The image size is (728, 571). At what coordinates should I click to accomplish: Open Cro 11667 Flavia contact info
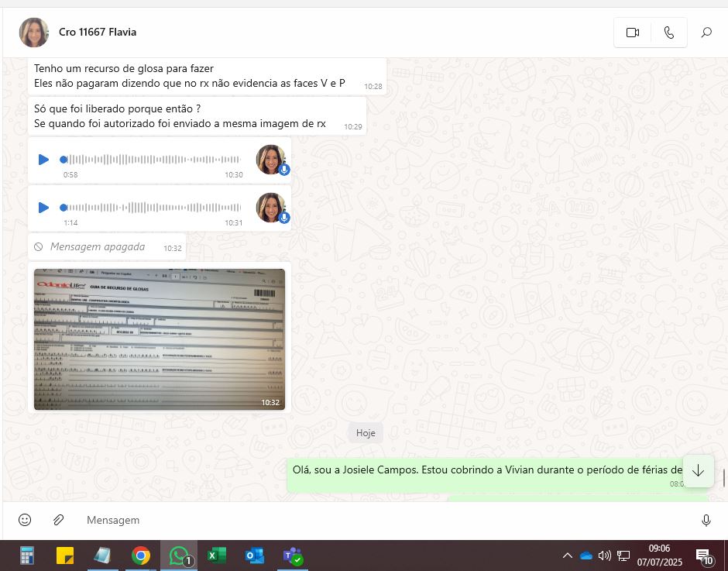[x=98, y=33]
